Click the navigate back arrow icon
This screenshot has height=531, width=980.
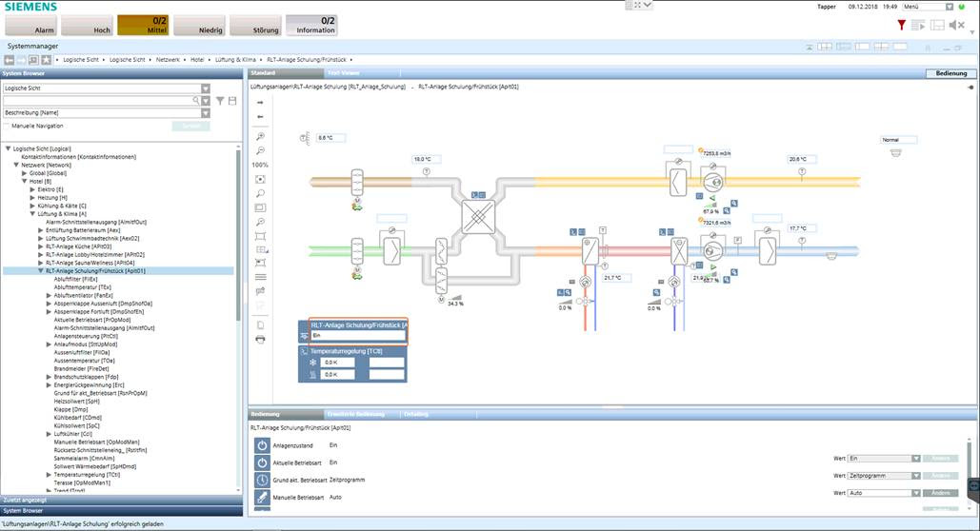10,60
